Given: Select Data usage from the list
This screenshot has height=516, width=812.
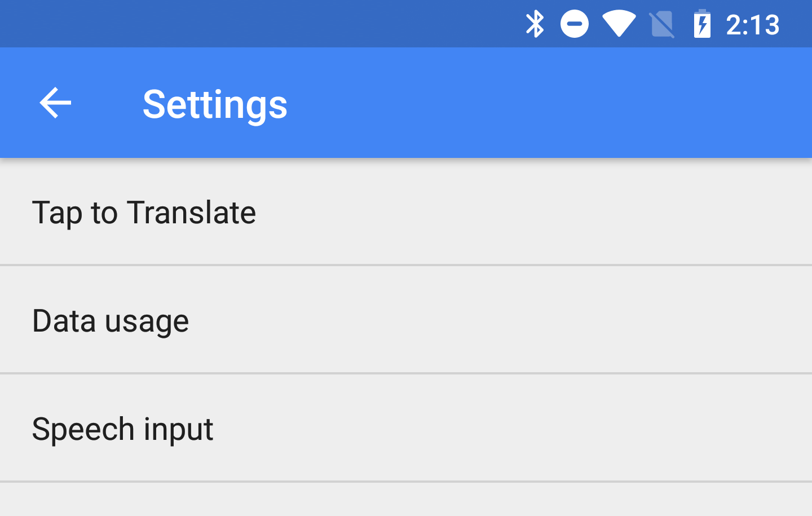Looking at the screenshot, I should [111, 320].
